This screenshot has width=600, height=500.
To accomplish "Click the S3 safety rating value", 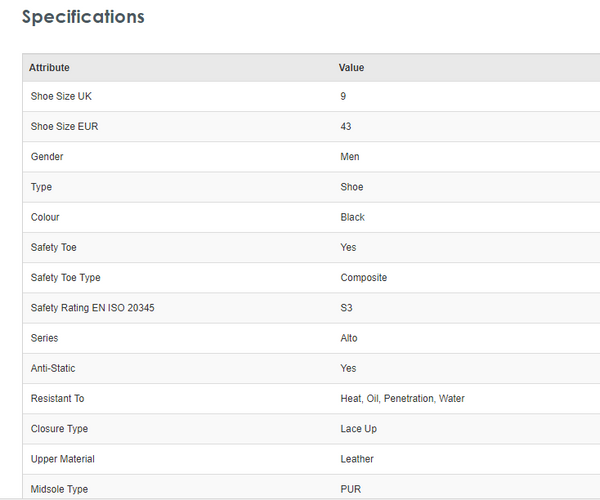I will 347,308.
